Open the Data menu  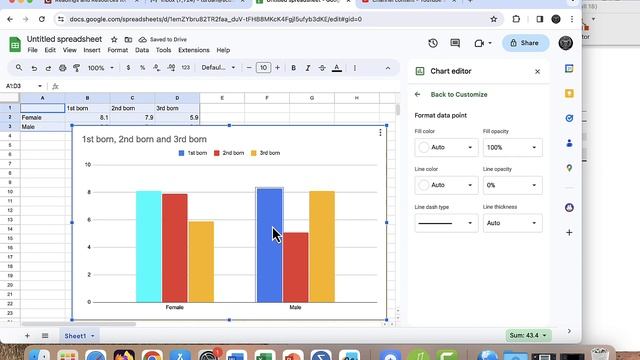point(142,50)
